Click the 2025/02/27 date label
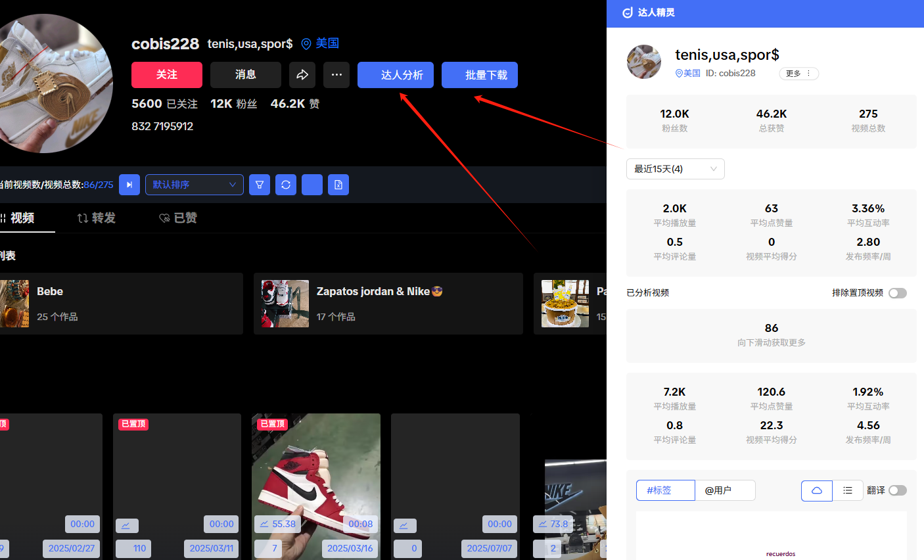924x560 pixels. click(x=72, y=548)
